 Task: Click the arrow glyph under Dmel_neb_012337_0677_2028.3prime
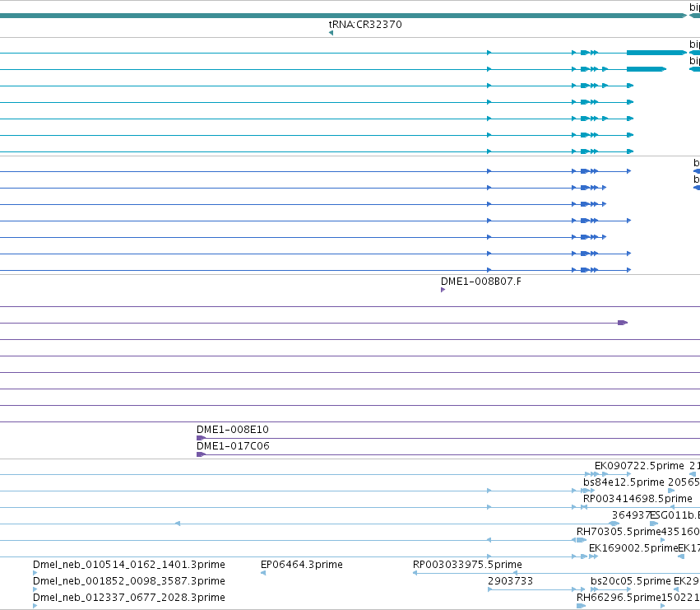[x=35, y=606]
